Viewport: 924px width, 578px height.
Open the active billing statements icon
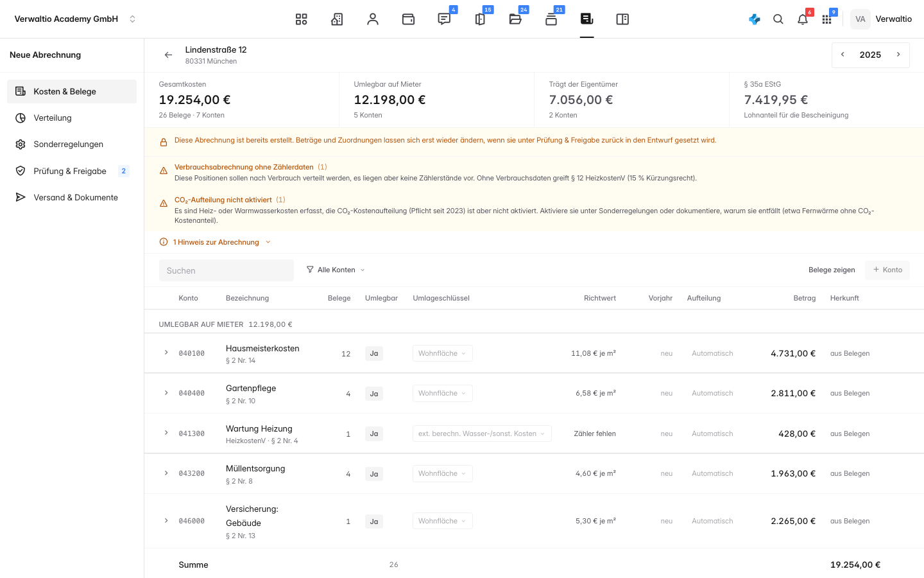tap(587, 19)
